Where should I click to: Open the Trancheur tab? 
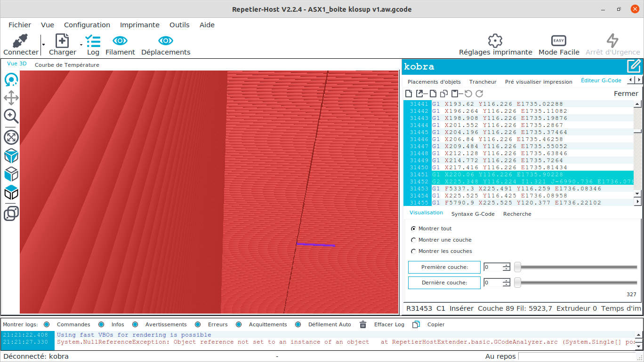(x=483, y=82)
